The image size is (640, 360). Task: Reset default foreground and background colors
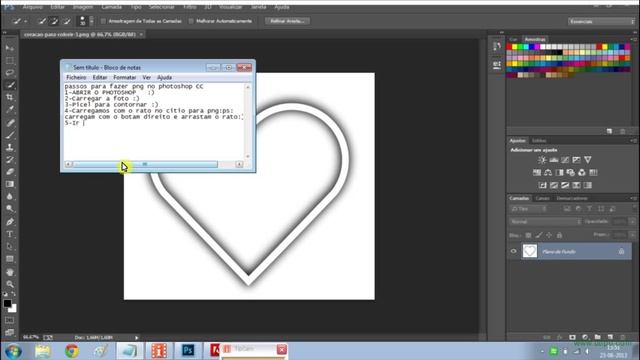(5, 294)
